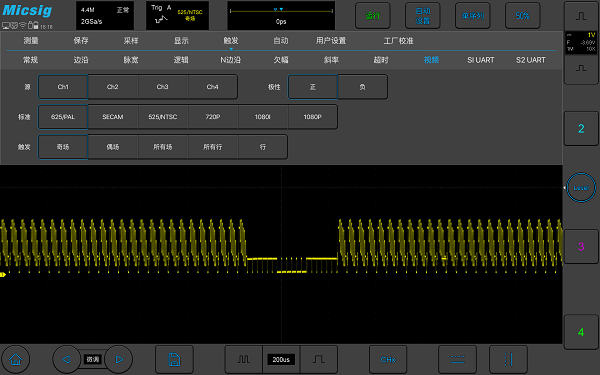Select Ch2 as trigger source

point(113,87)
